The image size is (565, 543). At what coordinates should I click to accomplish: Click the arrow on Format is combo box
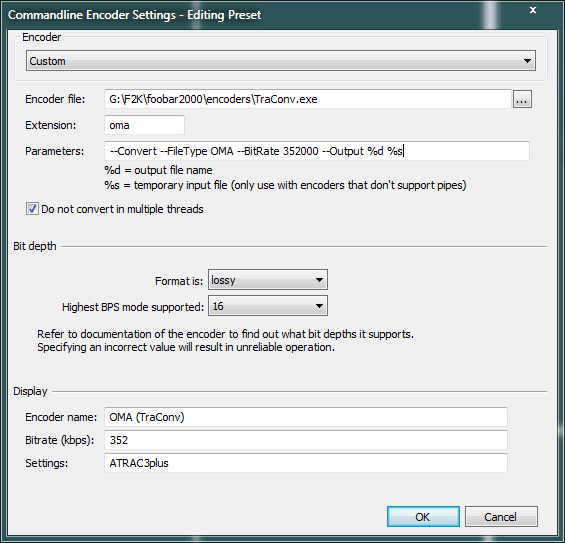click(x=319, y=280)
